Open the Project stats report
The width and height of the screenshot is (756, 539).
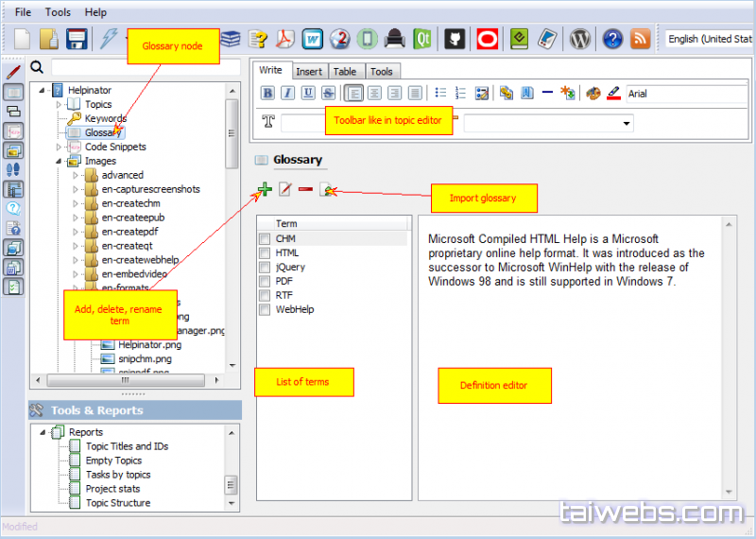tap(112, 489)
